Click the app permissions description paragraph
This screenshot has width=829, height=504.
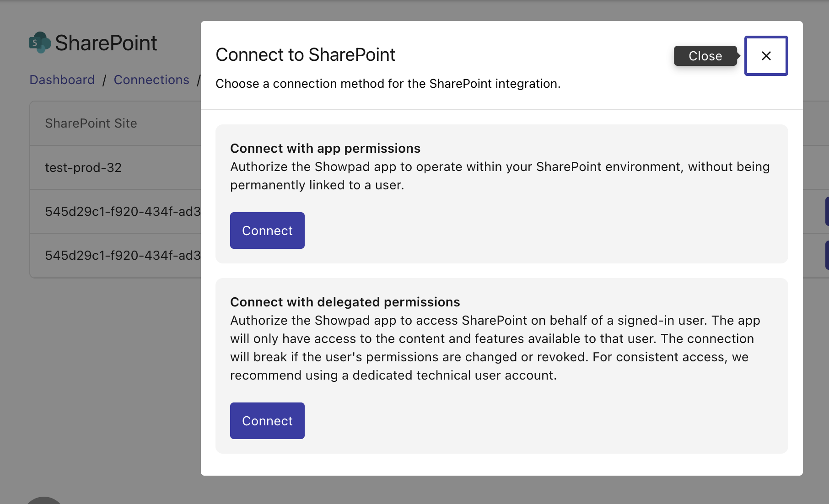(500, 176)
